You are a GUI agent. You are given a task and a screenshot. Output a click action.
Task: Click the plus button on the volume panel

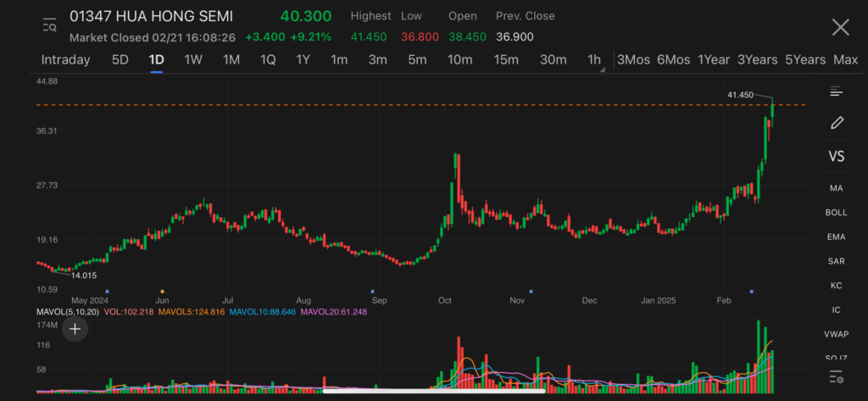pos(75,329)
